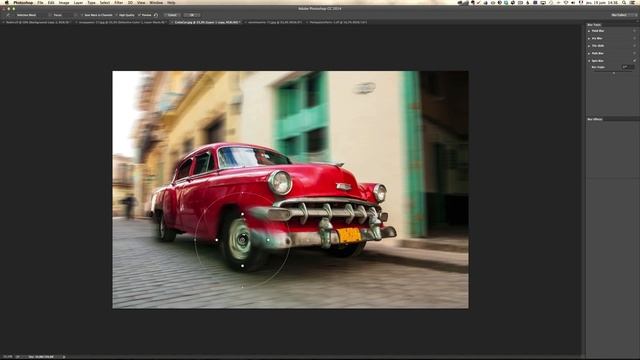
Task: Expand the Iris Blur section
Action: point(589,38)
